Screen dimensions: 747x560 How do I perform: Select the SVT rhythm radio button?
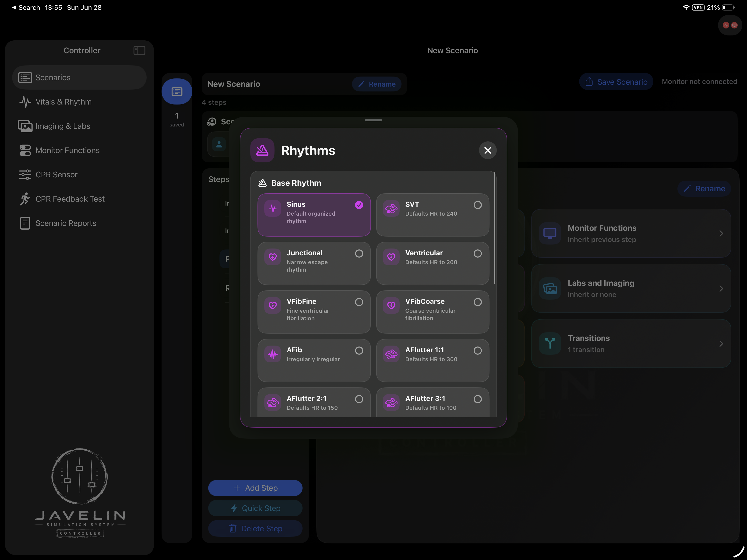pos(478,205)
